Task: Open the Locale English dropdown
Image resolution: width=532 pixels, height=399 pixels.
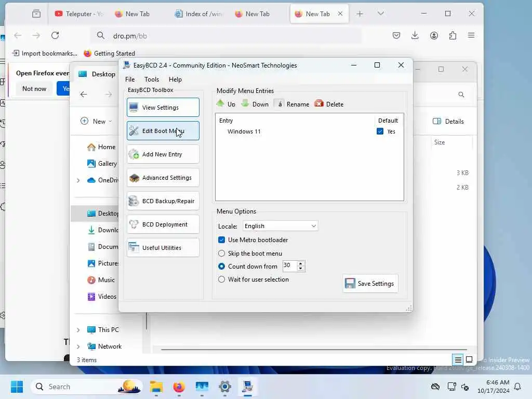Action: [280, 226]
